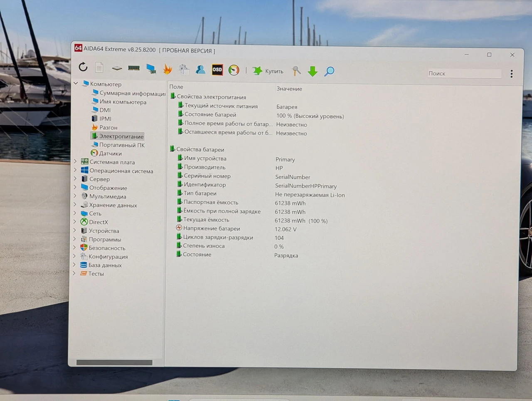Screen dimensions: 532x401
Task: Open the three-dot menu in AIDA64
Action: tap(511, 74)
